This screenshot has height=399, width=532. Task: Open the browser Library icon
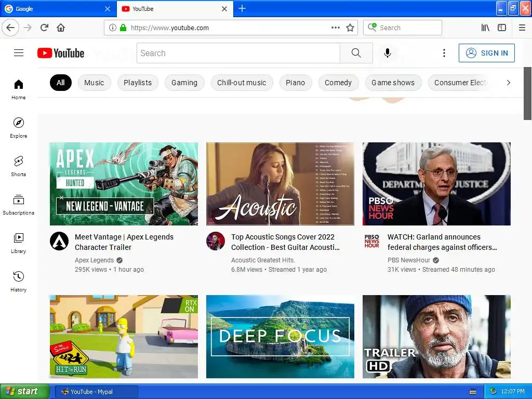pyautogui.click(x=485, y=28)
